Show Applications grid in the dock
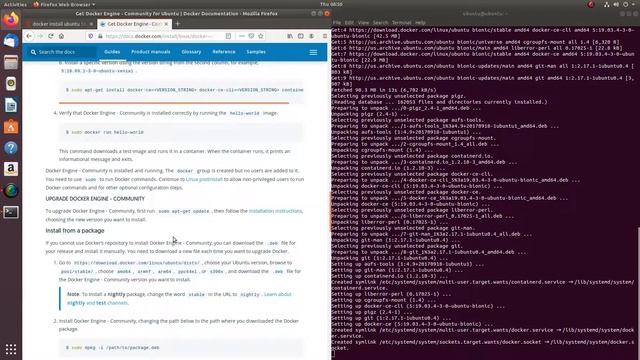The height and width of the screenshot is (360, 640). (11, 349)
